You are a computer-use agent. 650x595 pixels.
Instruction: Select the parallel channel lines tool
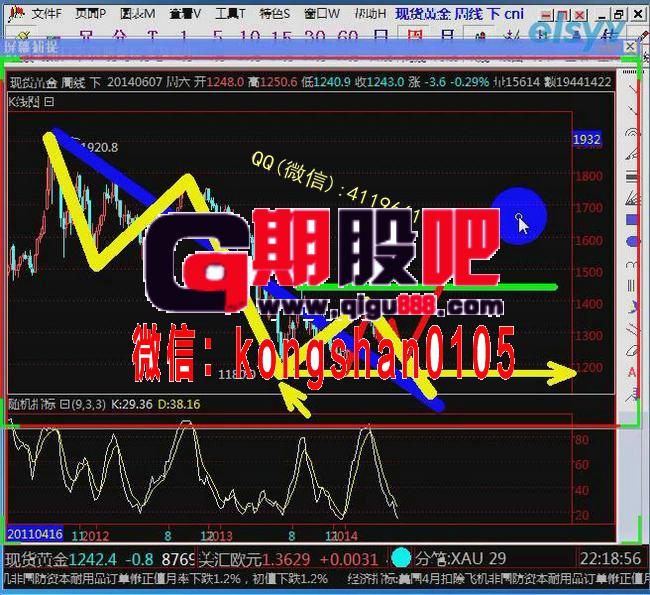pos(633,329)
